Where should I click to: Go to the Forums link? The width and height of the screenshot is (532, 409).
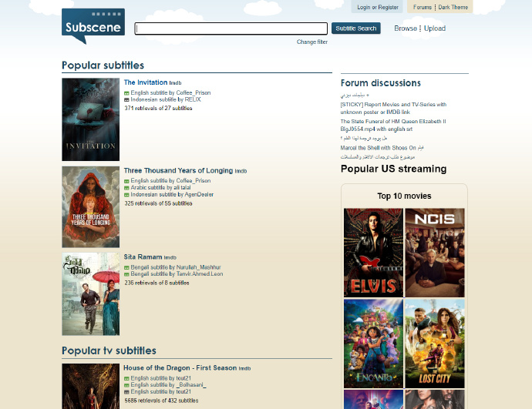tap(423, 7)
